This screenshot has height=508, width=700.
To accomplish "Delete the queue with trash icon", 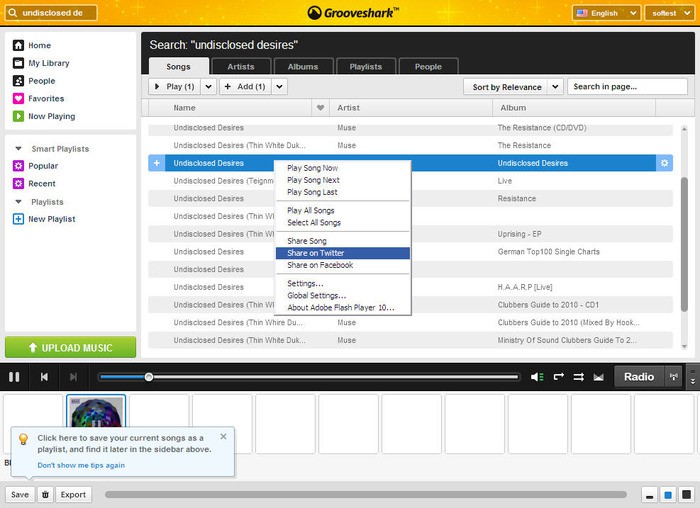I will point(45,494).
